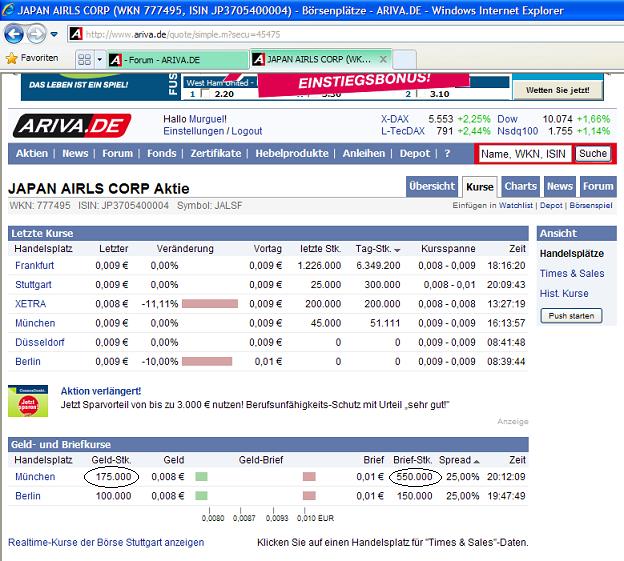The width and height of the screenshot is (624, 561).
Task: Click the Times & Sales sidebar link
Action: [x=572, y=273]
